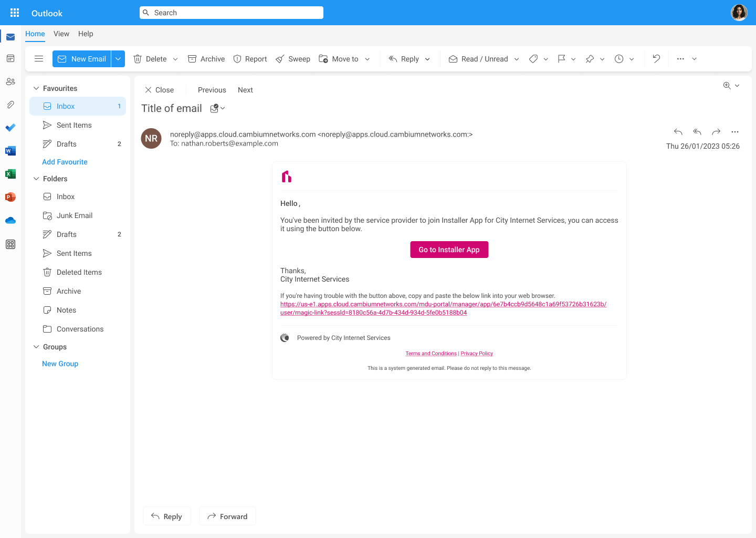Viewport: 756px width, 538px height.
Task: Toggle the hamburger navigation pane button
Action: (39, 59)
